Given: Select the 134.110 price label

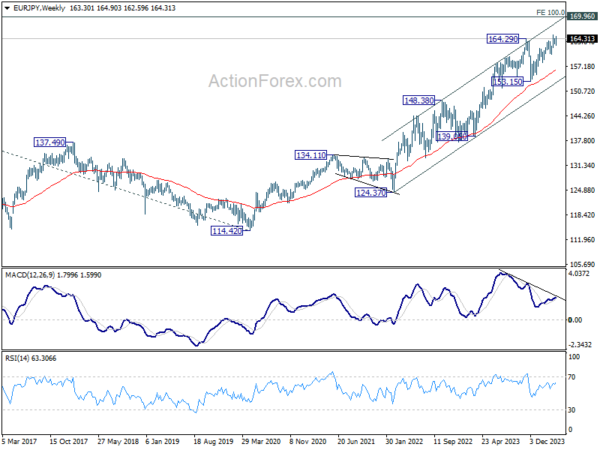Looking at the screenshot, I should click(311, 156).
